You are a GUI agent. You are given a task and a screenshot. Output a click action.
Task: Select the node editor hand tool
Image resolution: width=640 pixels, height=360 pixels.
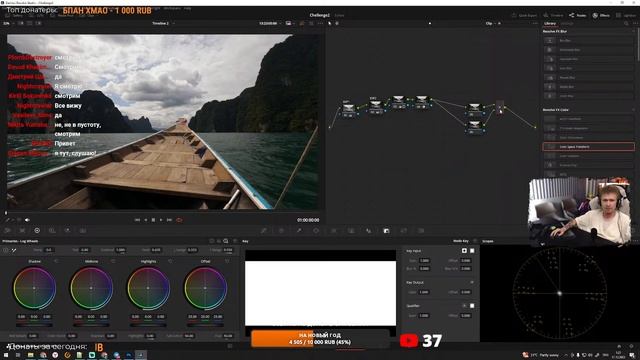coord(337,23)
